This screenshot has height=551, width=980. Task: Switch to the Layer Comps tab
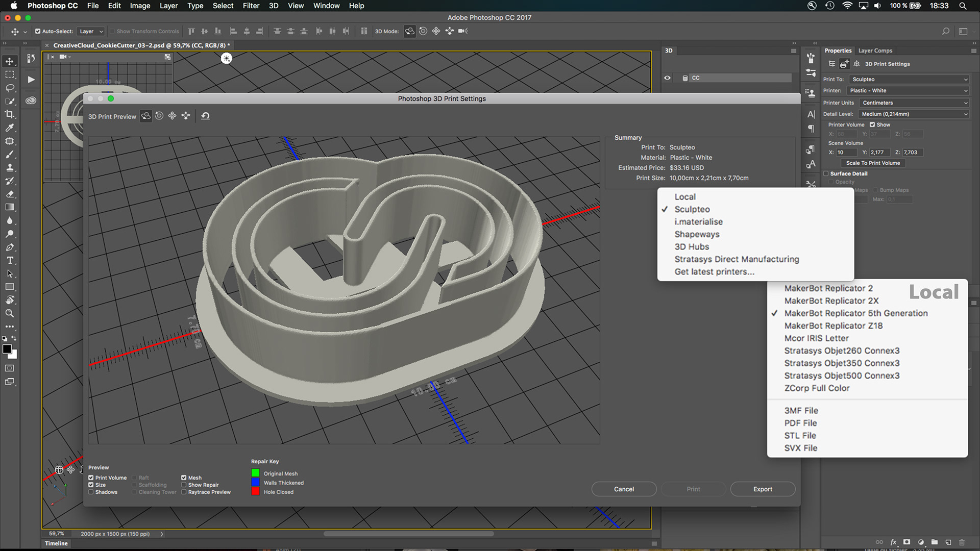pos(875,51)
